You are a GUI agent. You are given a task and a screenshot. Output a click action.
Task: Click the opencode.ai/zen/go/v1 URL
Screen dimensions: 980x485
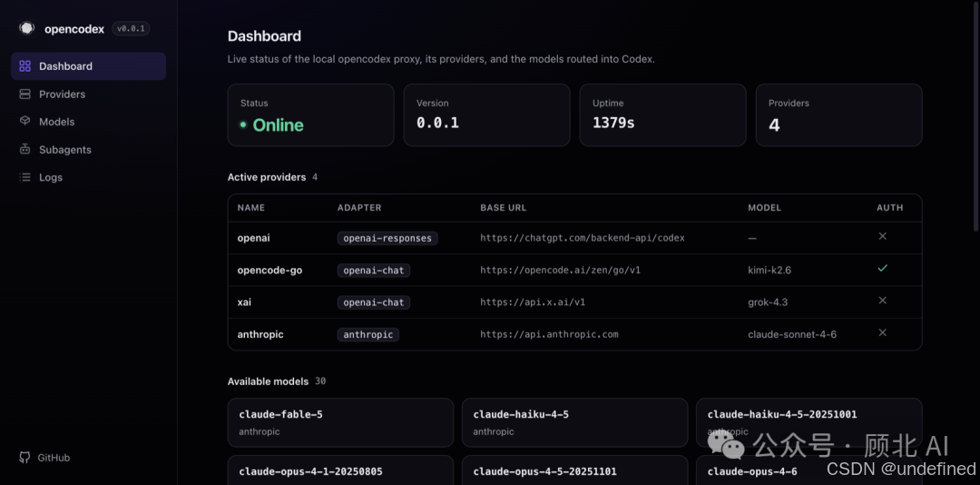tap(561, 271)
